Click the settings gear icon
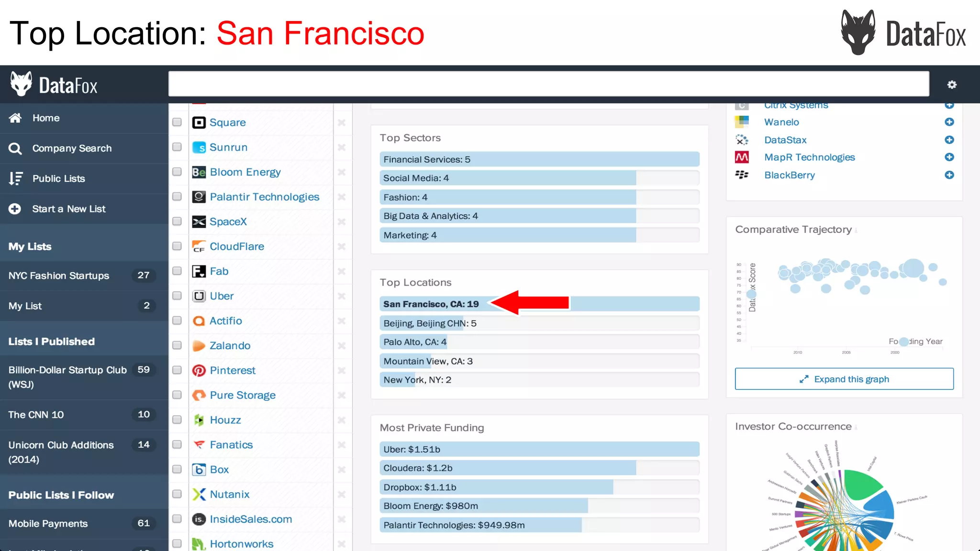The width and height of the screenshot is (980, 551). 952,85
